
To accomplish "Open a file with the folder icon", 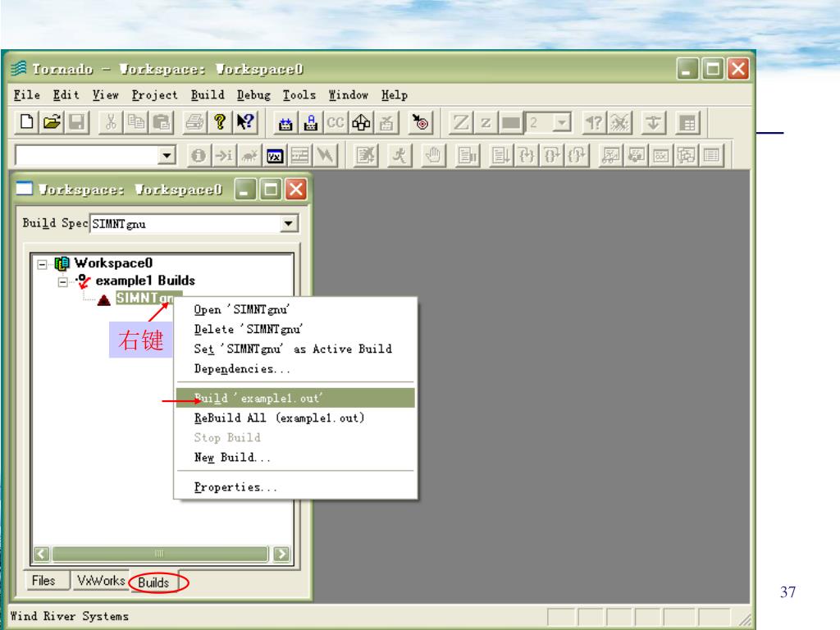I will pos(52,123).
